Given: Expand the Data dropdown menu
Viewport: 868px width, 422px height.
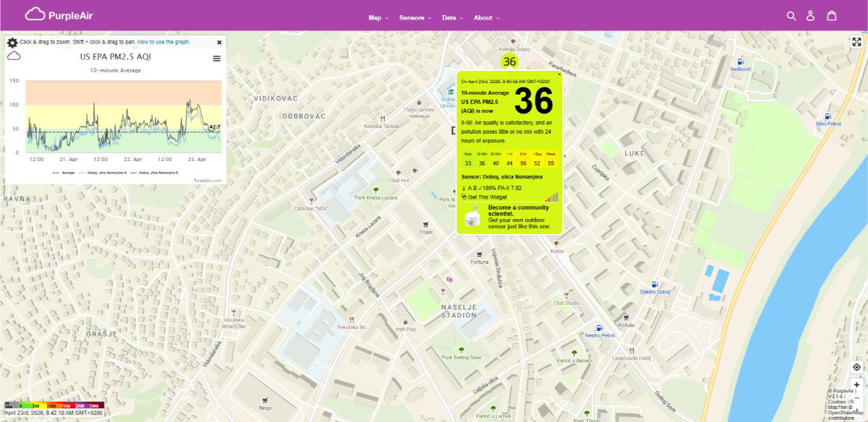Looking at the screenshot, I should click(x=453, y=18).
